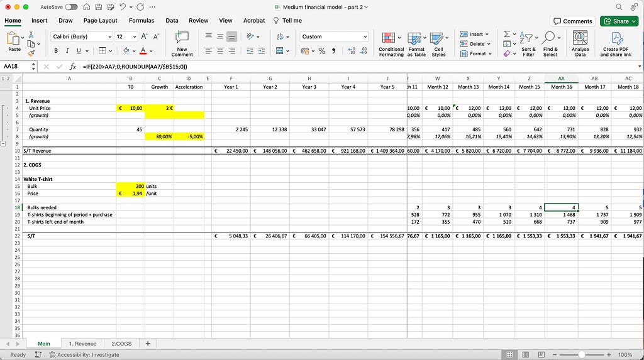Apply the red font color A
The image size is (644, 360).
click(143, 50)
